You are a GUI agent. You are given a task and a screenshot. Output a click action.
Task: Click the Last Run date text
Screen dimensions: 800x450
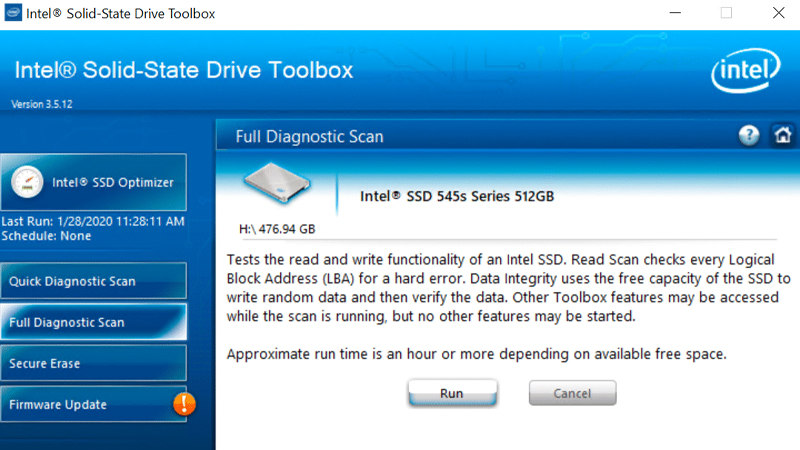click(x=93, y=221)
